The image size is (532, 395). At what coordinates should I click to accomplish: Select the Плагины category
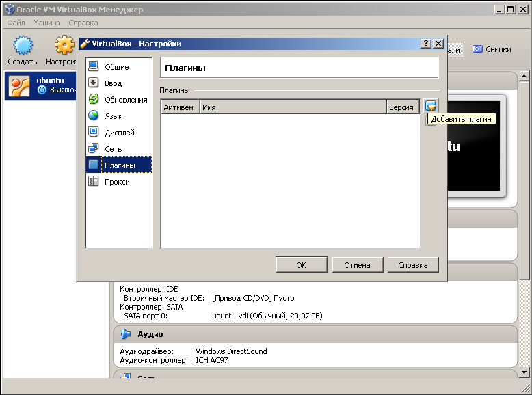(119, 165)
